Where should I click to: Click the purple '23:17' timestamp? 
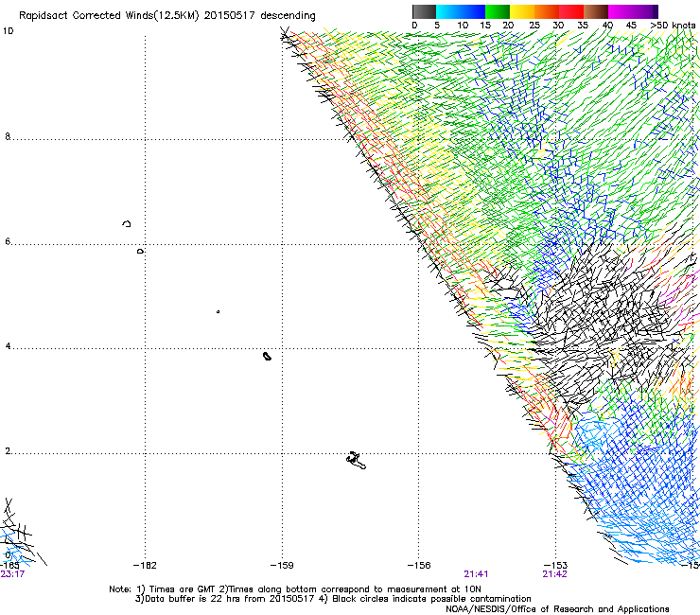tap(12, 574)
